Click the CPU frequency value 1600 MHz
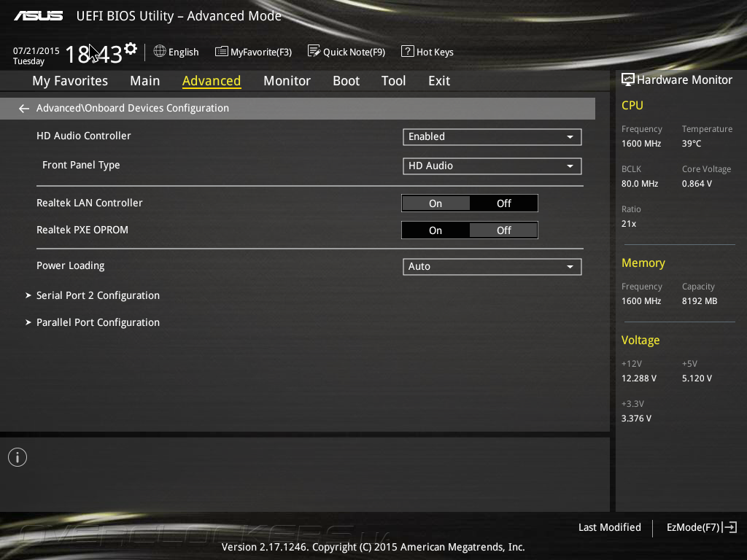The height and width of the screenshot is (560, 747). (x=641, y=144)
